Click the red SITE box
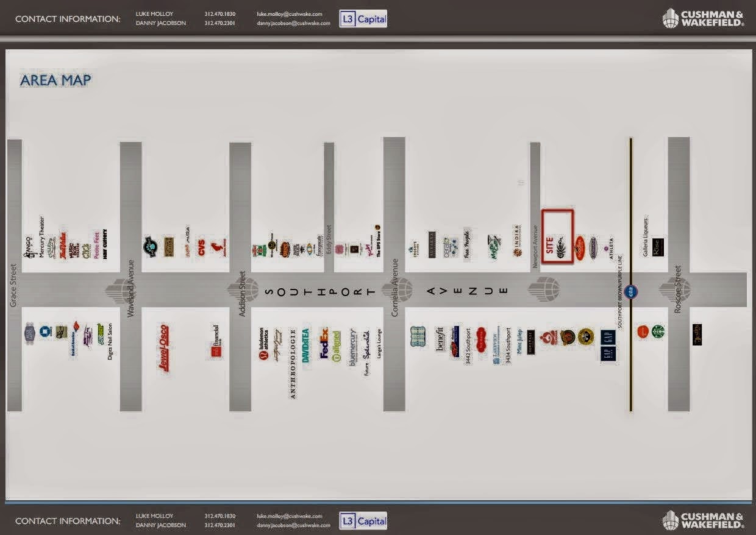The height and width of the screenshot is (535, 756). click(x=558, y=236)
